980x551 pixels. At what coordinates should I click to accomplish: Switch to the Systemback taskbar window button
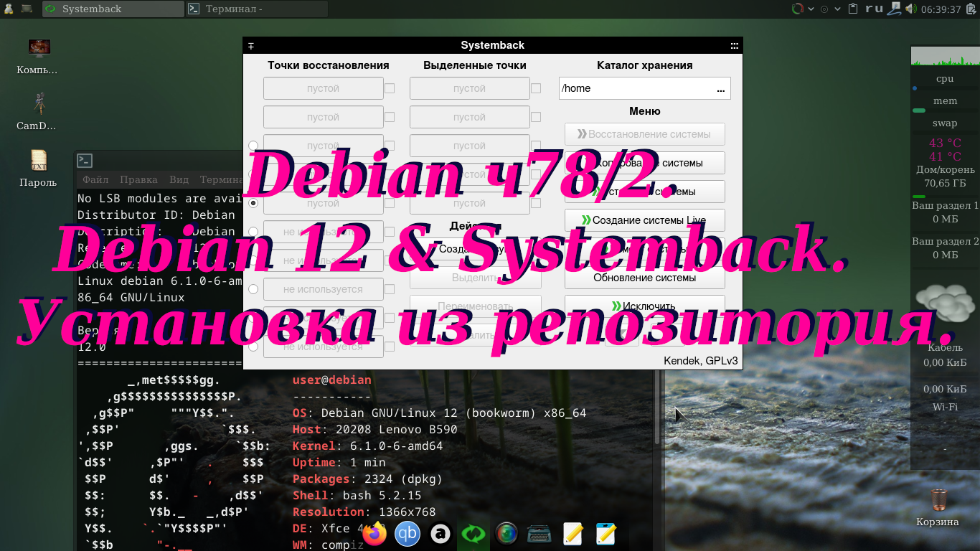(x=113, y=9)
